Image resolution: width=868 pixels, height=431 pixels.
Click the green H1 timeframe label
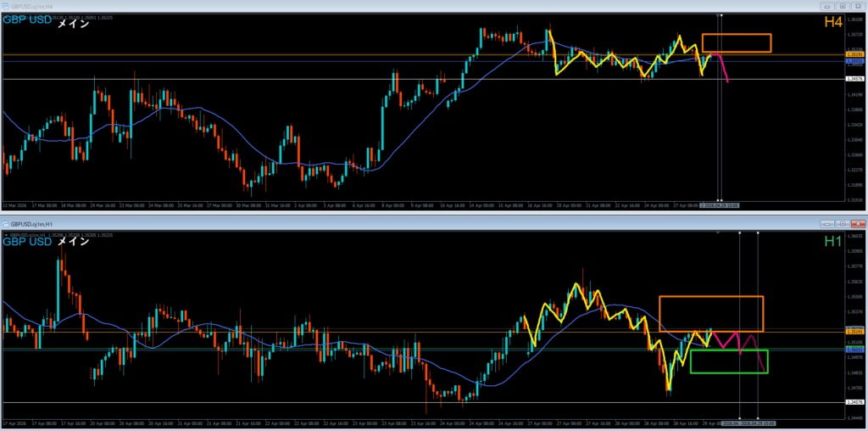tap(833, 241)
